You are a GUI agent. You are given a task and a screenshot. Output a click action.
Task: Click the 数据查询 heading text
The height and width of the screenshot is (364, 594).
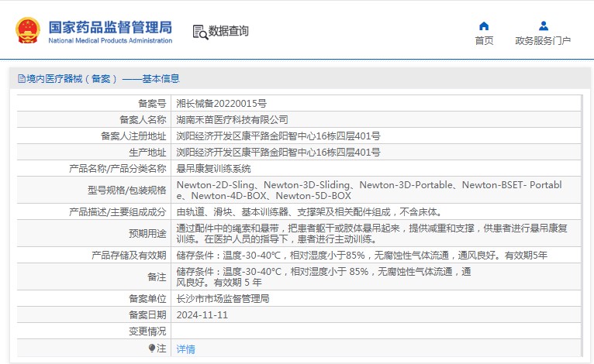click(229, 31)
